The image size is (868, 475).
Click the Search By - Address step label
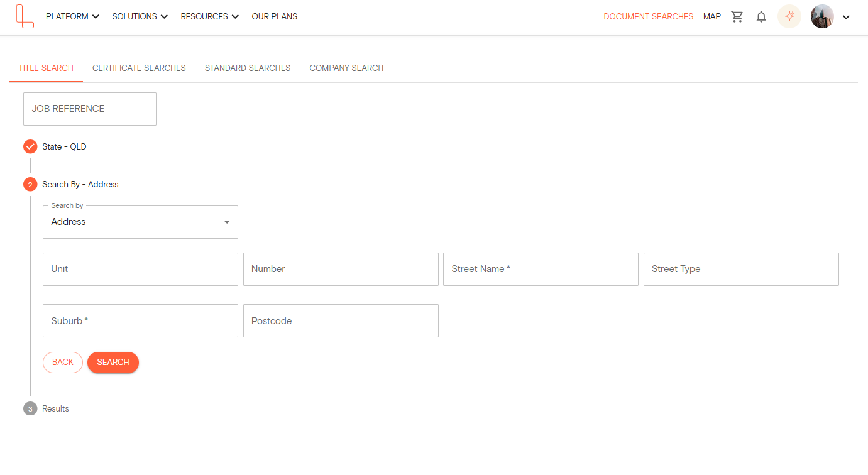click(80, 184)
